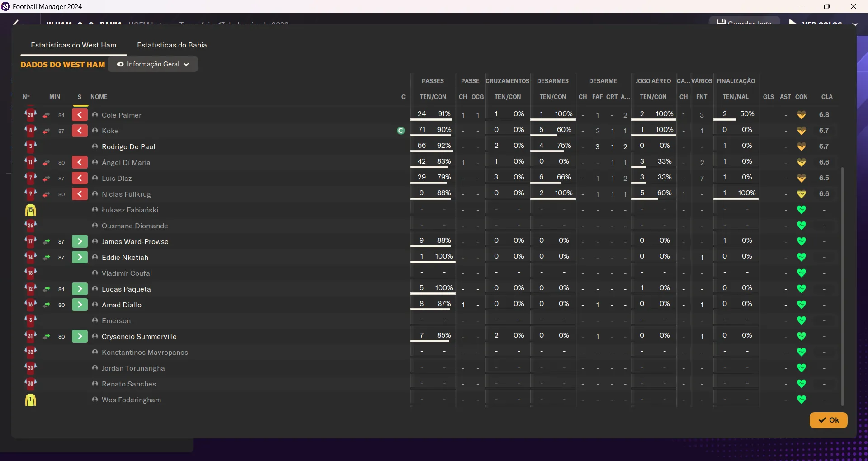The height and width of the screenshot is (461, 868).
Task: Click James Ward-Prowse's green substituted-on arrow
Action: [80, 242]
